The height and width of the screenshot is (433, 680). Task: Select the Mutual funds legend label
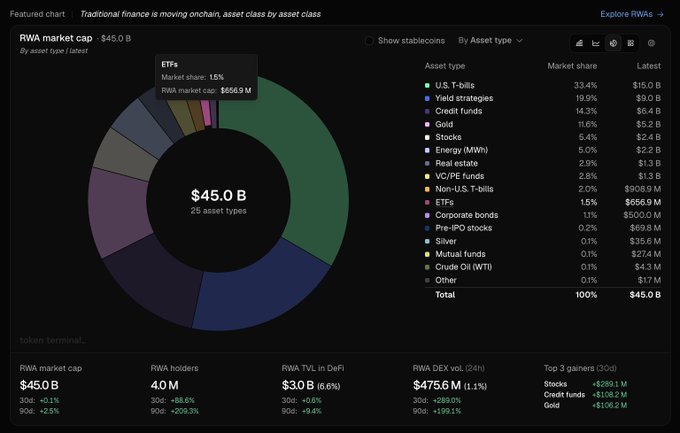pyautogui.click(x=460, y=254)
